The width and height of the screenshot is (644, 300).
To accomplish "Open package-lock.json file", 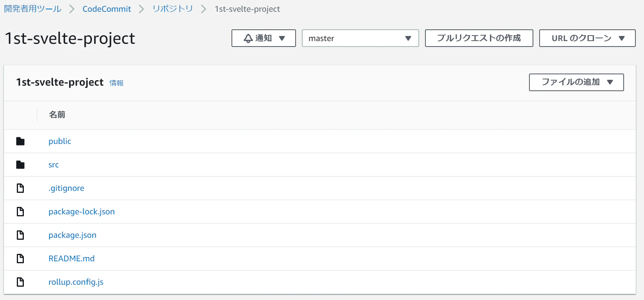I will coord(82,212).
